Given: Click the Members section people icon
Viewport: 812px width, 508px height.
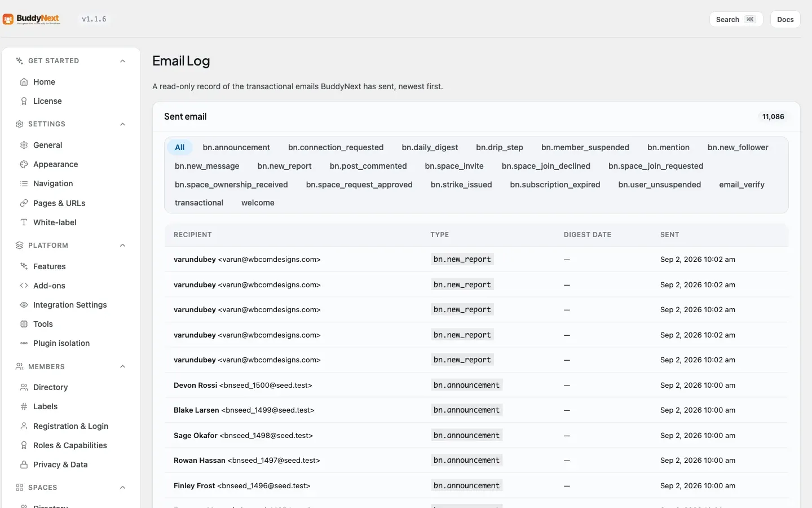Looking at the screenshot, I should coord(19,367).
